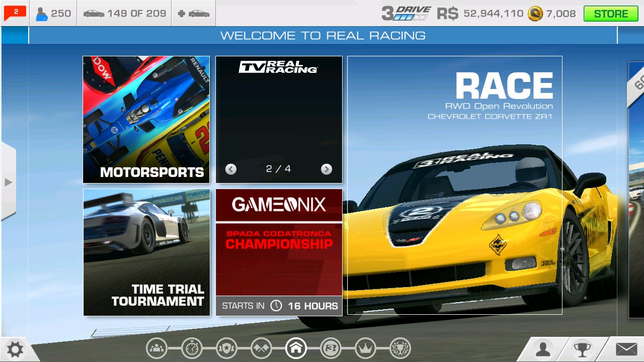The width and height of the screenshot is (644, 362).
Task: Select the home nav icon
Action: point(296,347)
